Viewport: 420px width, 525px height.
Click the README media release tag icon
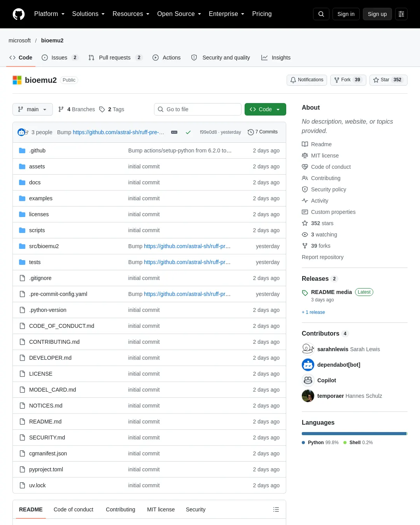[305, 292]
